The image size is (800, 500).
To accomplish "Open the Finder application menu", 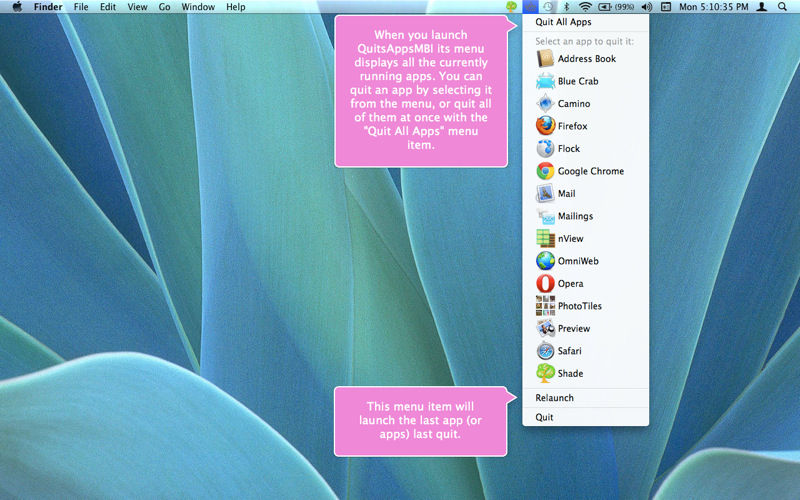I will [48, 7].
